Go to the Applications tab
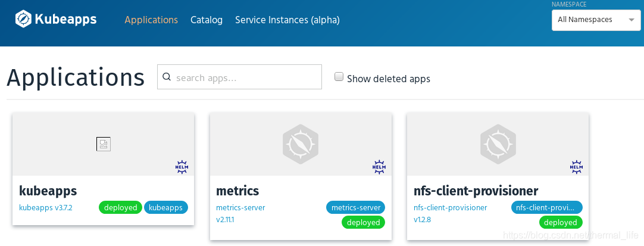The image size is (644, 246). click(151, 20)
